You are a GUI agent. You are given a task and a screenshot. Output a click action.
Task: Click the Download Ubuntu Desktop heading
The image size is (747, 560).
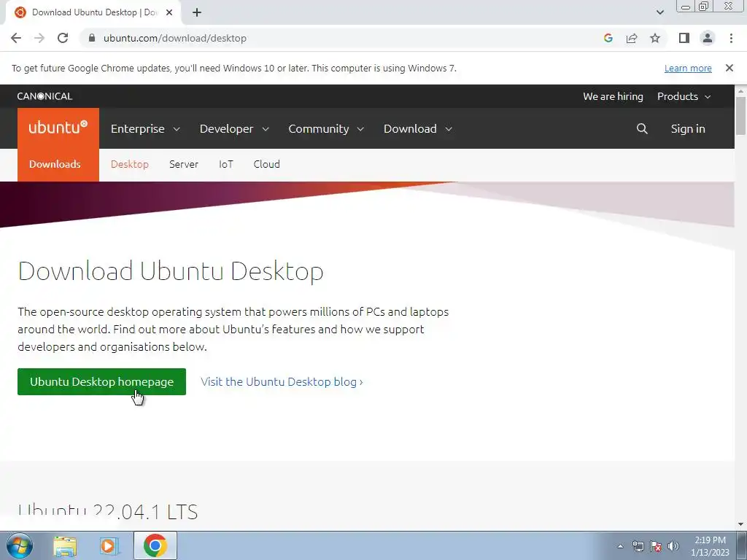coord(171,271)
